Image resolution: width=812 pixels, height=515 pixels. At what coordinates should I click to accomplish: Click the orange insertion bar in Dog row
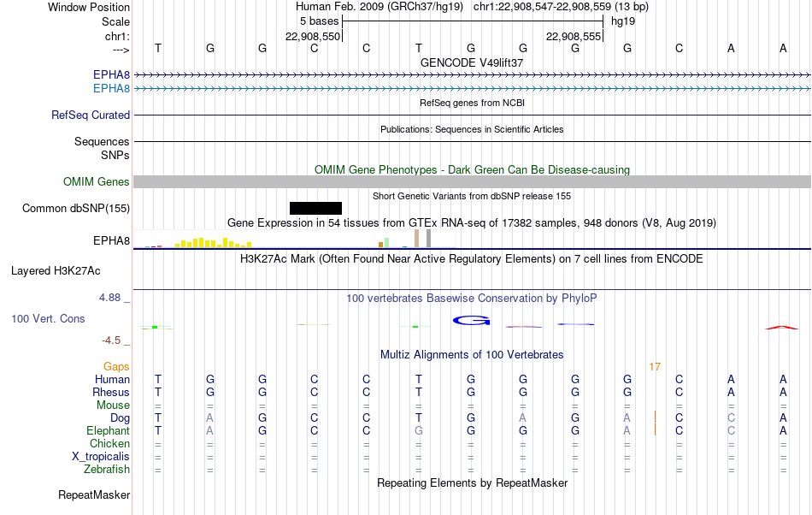click(655, 417)
